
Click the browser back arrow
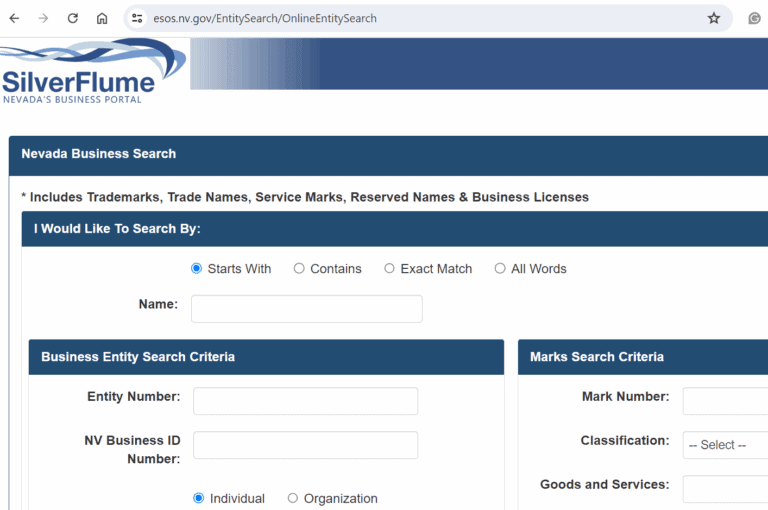click(15, 18)
